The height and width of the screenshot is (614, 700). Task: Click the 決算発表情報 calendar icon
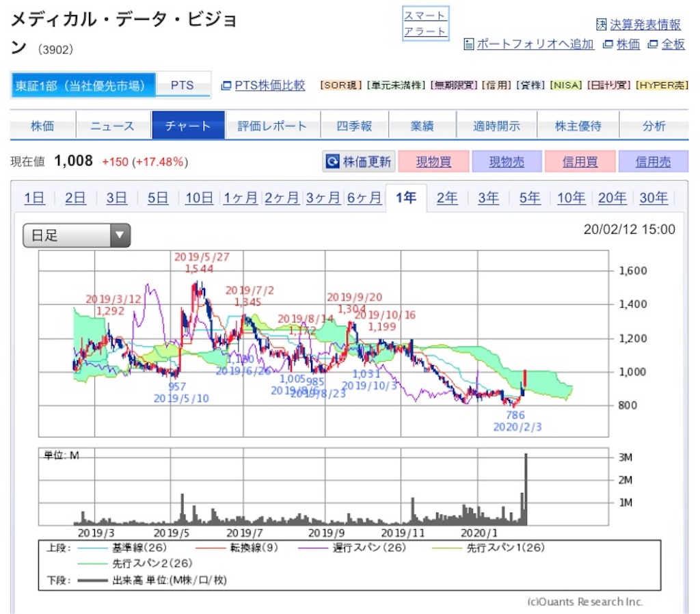(x=602, y=25)
